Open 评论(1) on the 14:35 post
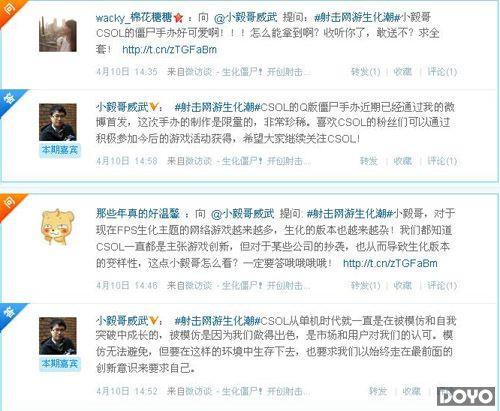 tap(442, 72)
